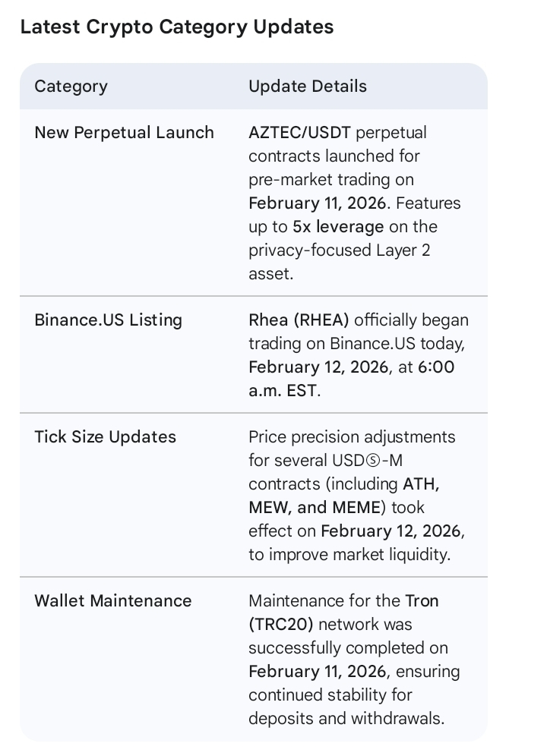Click the bold "5x leverage" text

(338, 227)
